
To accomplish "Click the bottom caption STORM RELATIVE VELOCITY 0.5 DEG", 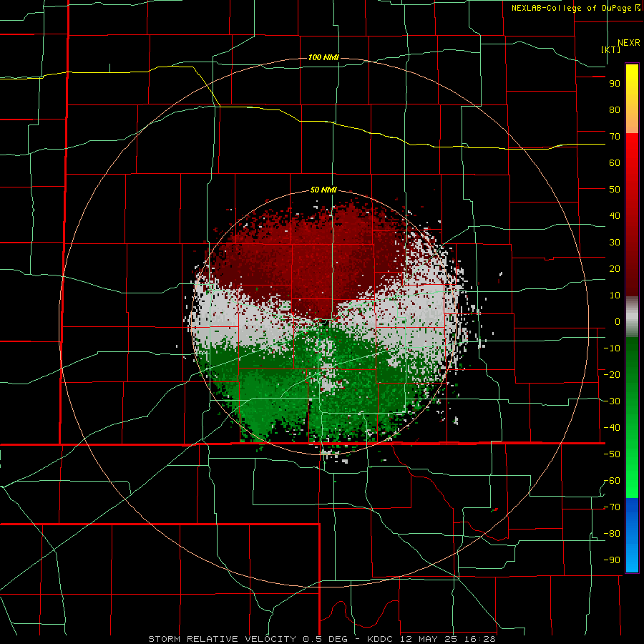I will tap(248, 639).
